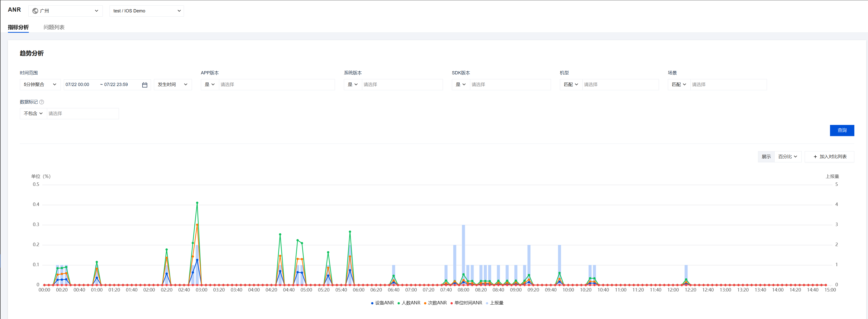Open the 百分比 display dropdown
This screenshot has width=868, height=319.
point(788,157)
